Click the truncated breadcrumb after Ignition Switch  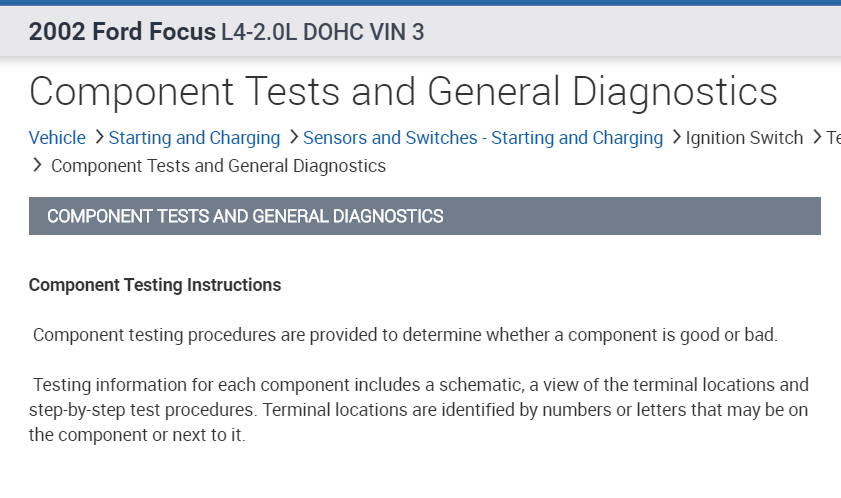click(833, 138)
